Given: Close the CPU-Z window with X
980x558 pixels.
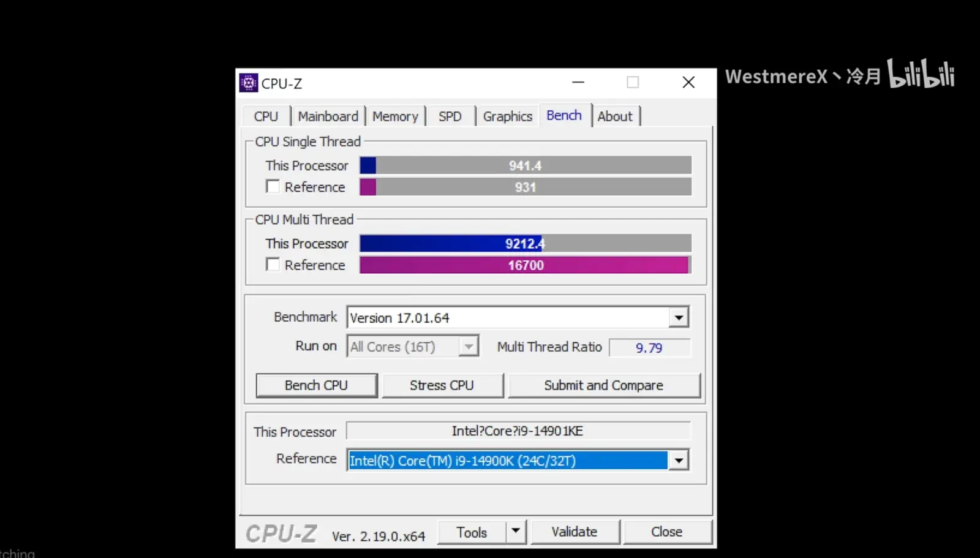Looking at the screenshot, I should (688, 82).
